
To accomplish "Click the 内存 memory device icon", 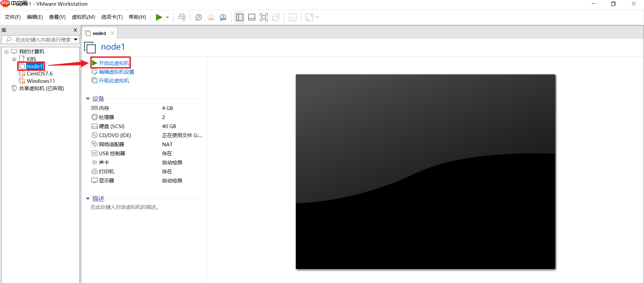I will point(95,108).
